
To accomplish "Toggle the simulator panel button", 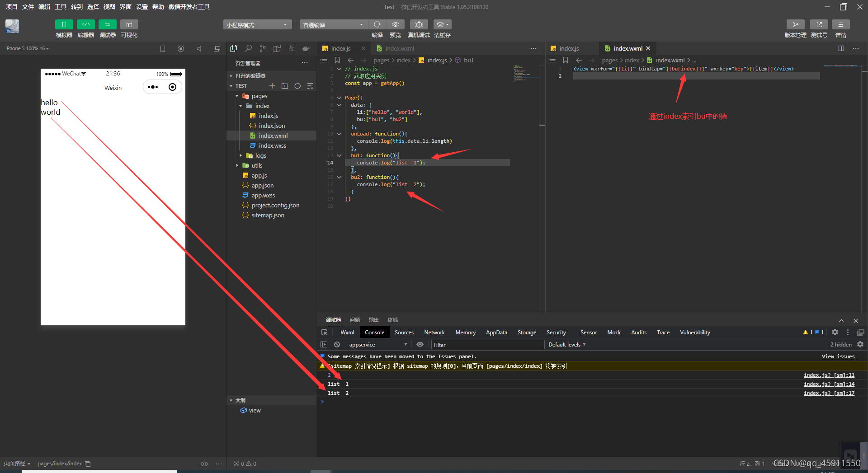I will [64, 24].
